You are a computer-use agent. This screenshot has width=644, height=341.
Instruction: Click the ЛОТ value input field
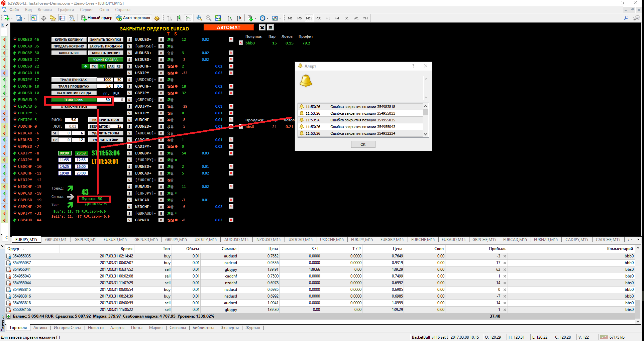pos(72,126)
